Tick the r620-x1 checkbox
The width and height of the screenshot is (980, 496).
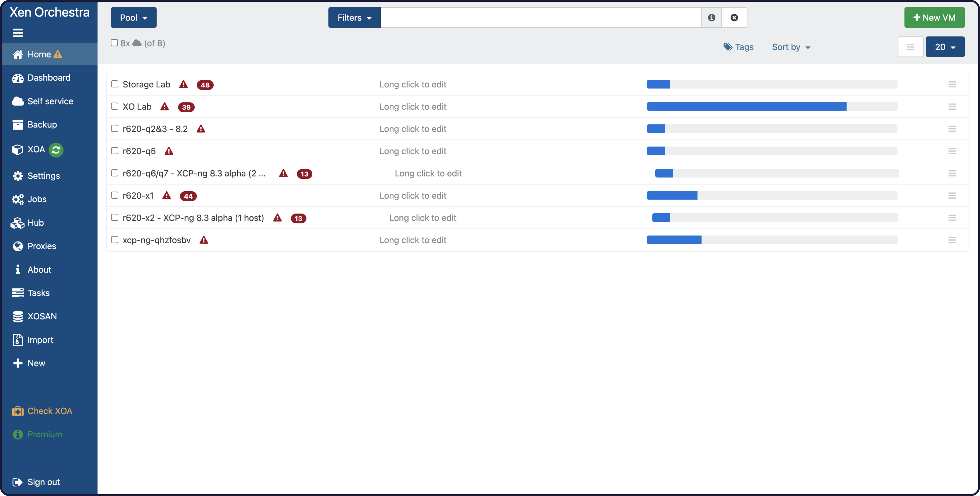click(x=115, y=195)
